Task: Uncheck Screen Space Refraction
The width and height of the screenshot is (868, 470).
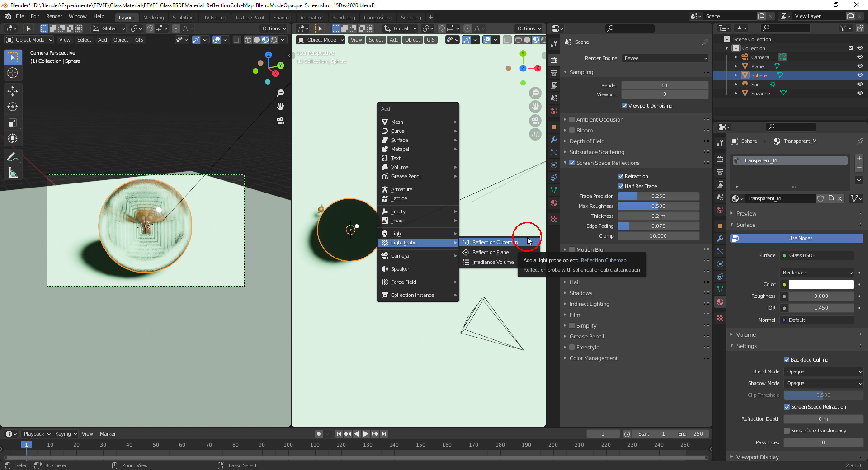Action: (x=787, y=407)
